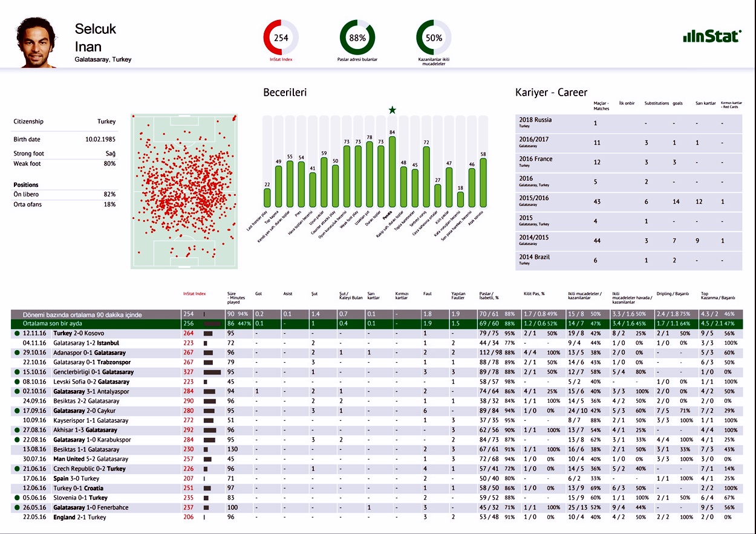Image resolution: width=756 pixels, height=534 pixels.
Task: Select the Dönemi bazında ortalama summary row
Action: (377, 314)
